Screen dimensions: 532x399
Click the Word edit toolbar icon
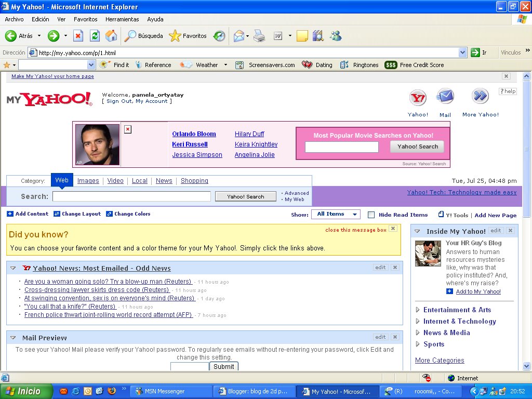tap(278, 36)
